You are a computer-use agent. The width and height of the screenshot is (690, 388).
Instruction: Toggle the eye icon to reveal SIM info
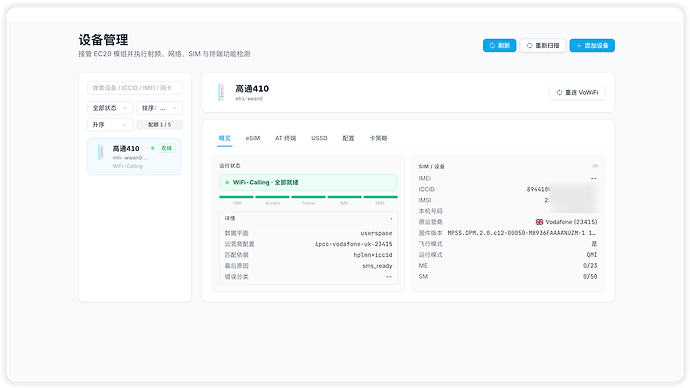pyautogui.click(x=595, y=166)
